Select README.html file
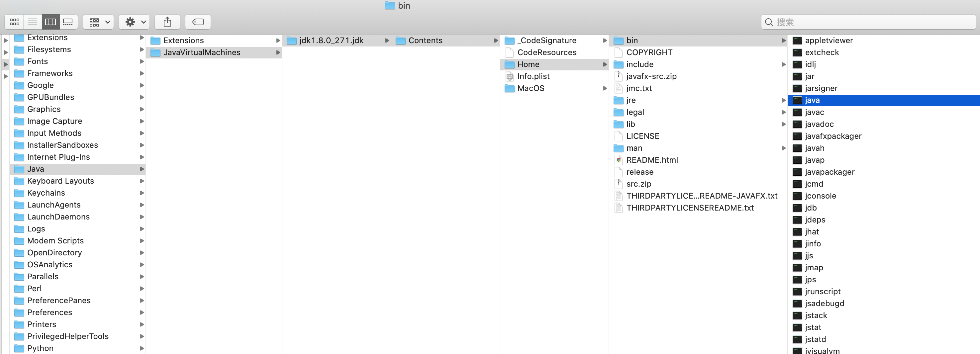 652,160
